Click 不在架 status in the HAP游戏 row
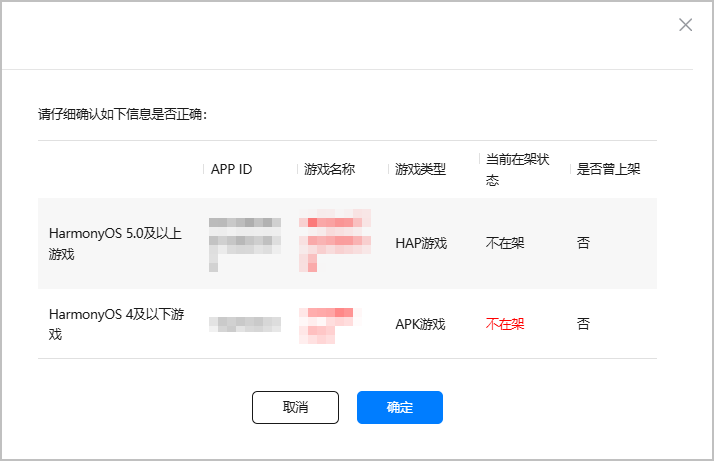Screen dimensions: 714x461 505,243
